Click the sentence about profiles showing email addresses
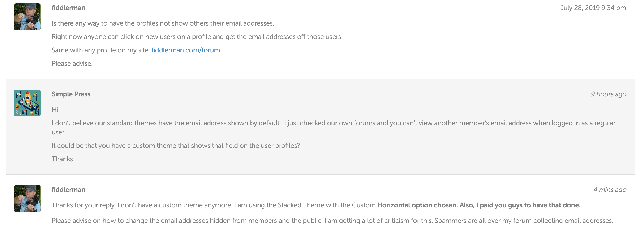This screenshot has height=230, width=644. 163,23
